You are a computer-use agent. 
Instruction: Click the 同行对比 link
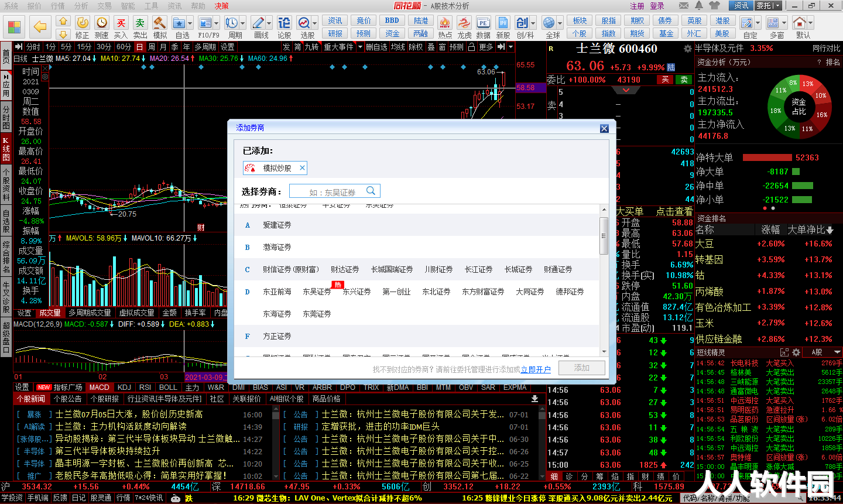pos(826,48)
